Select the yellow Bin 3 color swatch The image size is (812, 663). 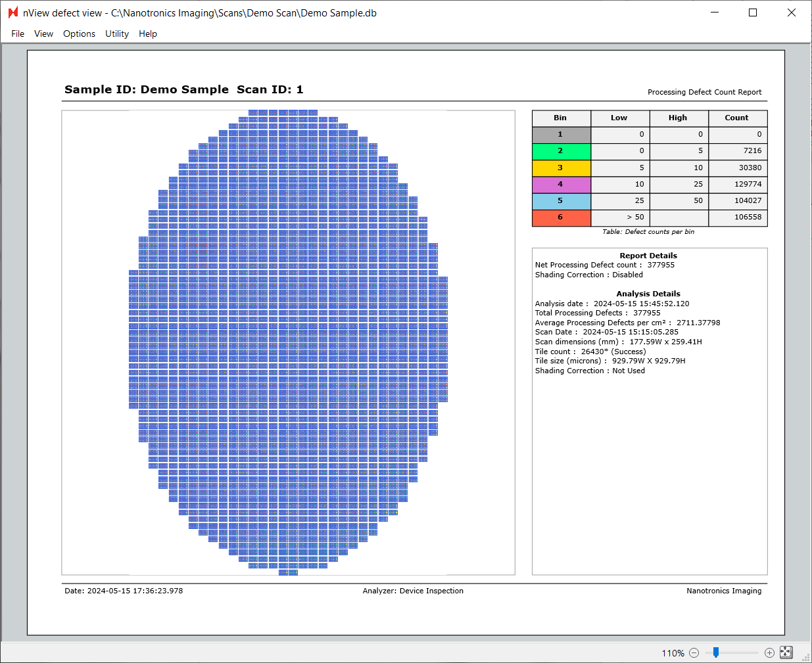click(561, 168)
